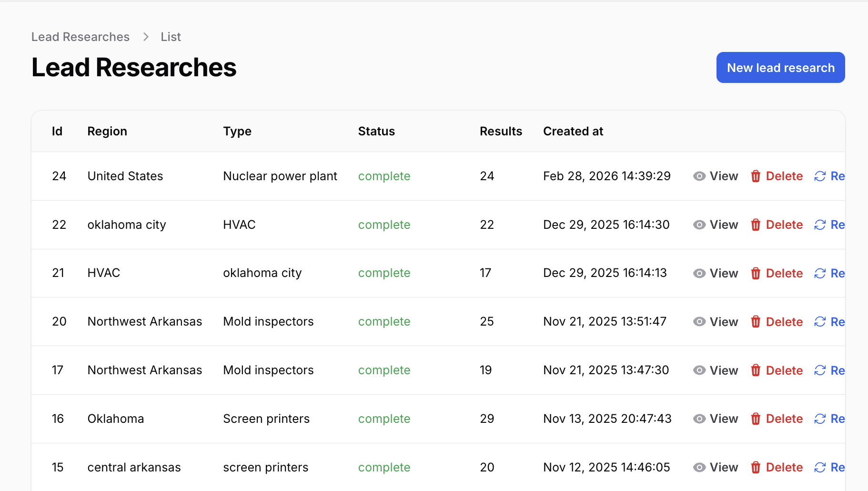Click the trash icon in research 17 row
The height and width of the screenshot is (491, 868).
click(x=756, y=370)
